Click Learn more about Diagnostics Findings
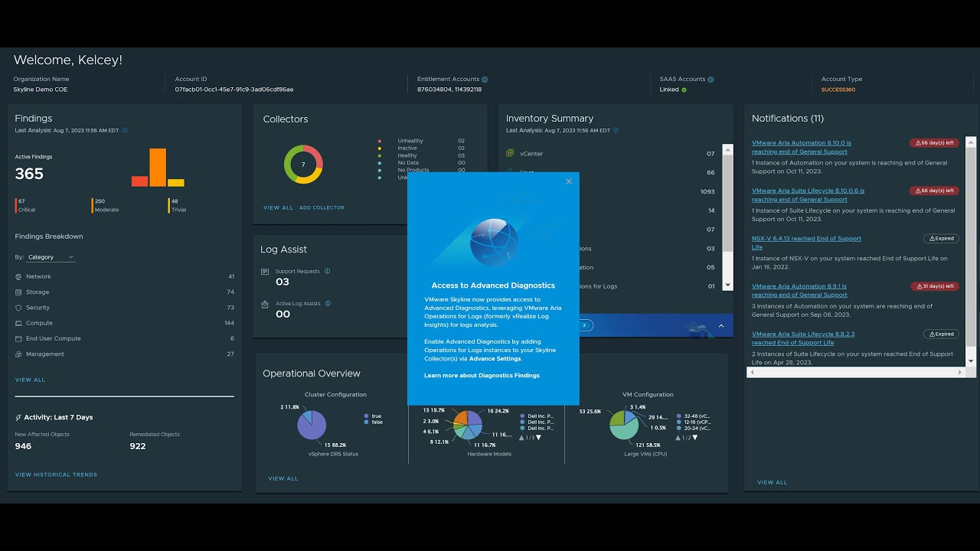The width and height of the screenshot is (980, 551). click(x=482, y=375)
